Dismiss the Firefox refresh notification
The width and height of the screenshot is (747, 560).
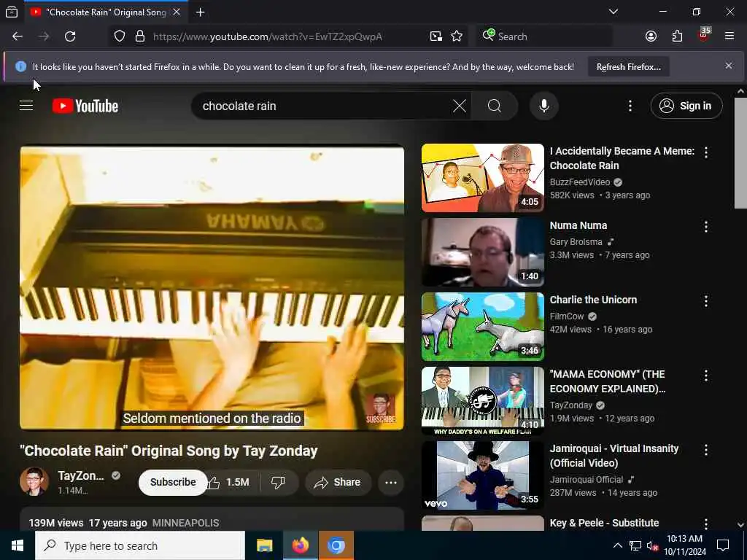(x=729, y=66)
